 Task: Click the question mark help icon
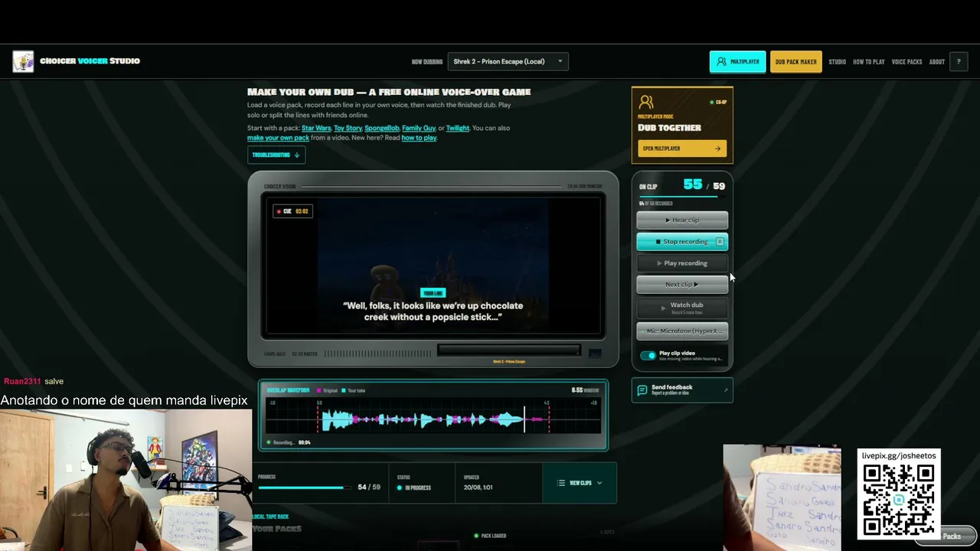click(959, 62)
